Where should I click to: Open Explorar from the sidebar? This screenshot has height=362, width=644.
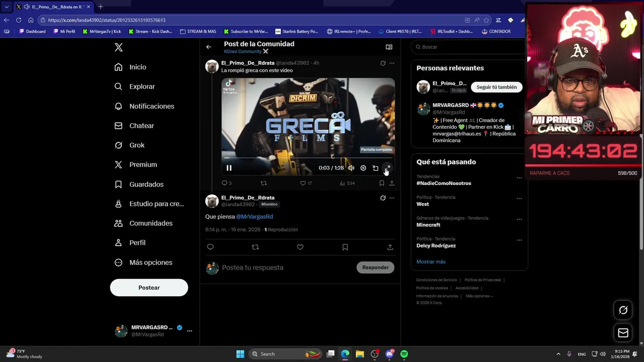pos(135,86)
